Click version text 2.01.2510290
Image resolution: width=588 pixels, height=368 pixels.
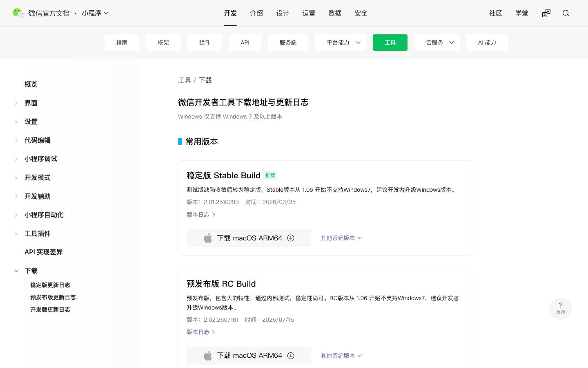[221, 202]
